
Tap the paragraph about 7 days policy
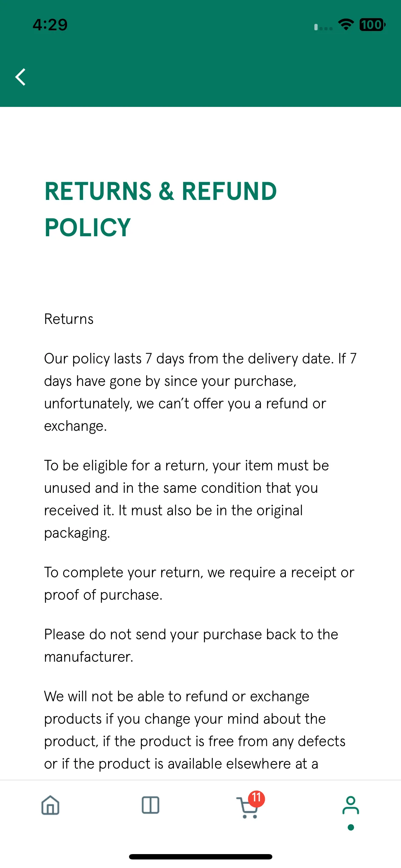point(200,392)
